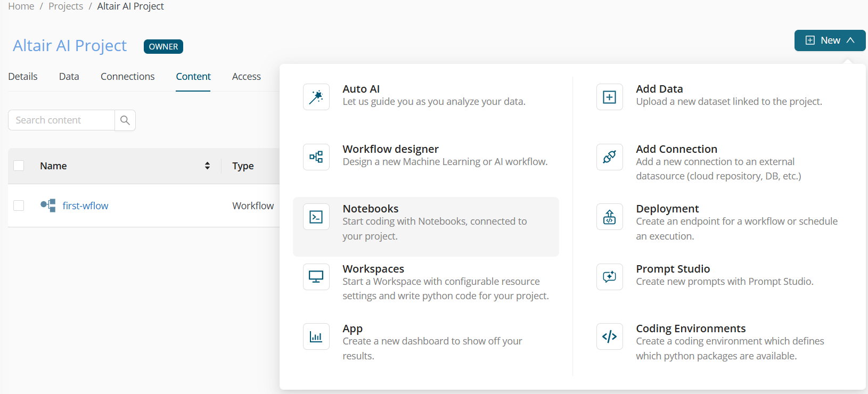Click the Add Data plus icon
Viewport: 868px width, 394px height.
click(x=610, y=97)
